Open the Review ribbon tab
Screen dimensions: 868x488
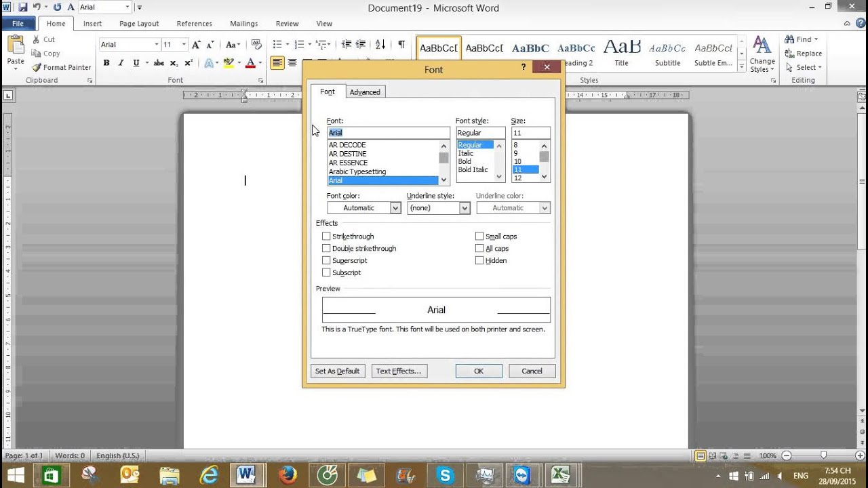pos(287,24)
